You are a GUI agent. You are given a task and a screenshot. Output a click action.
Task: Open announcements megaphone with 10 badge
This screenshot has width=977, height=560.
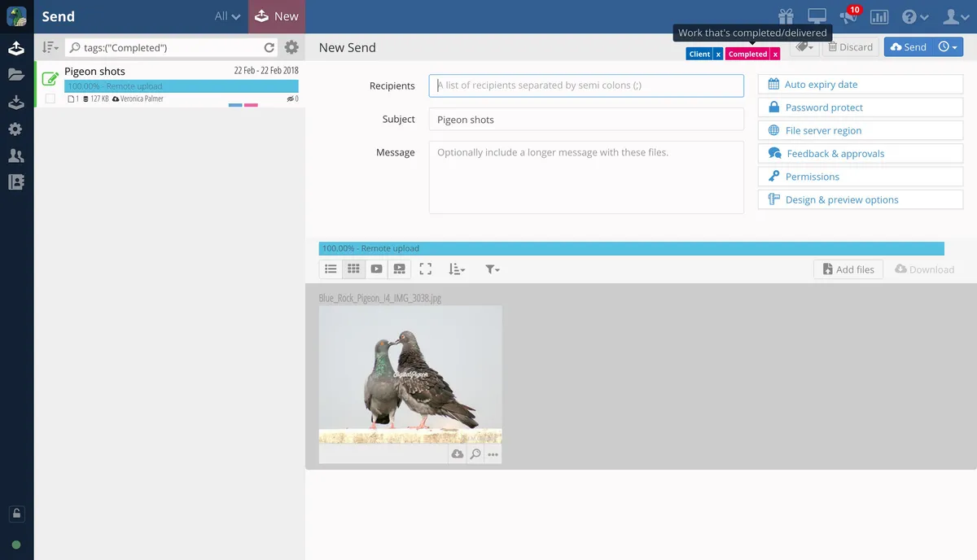(849, 15)
